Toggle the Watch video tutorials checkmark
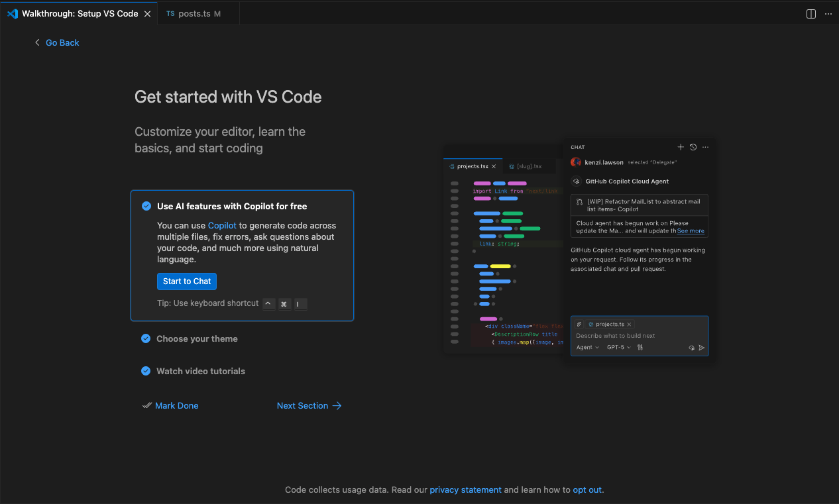839x504 pixels. (146, 371)
